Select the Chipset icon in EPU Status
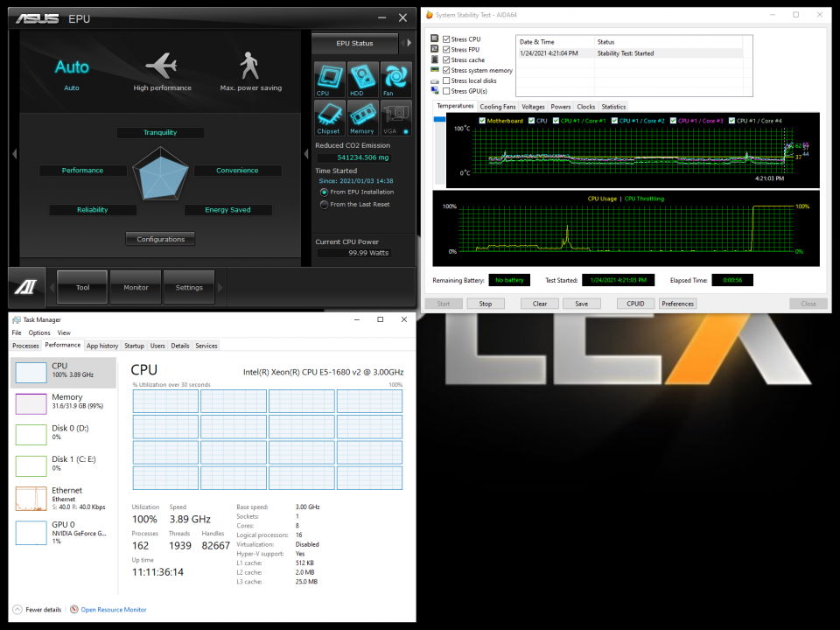The image size is (840, 630). (x=329, y=116)
